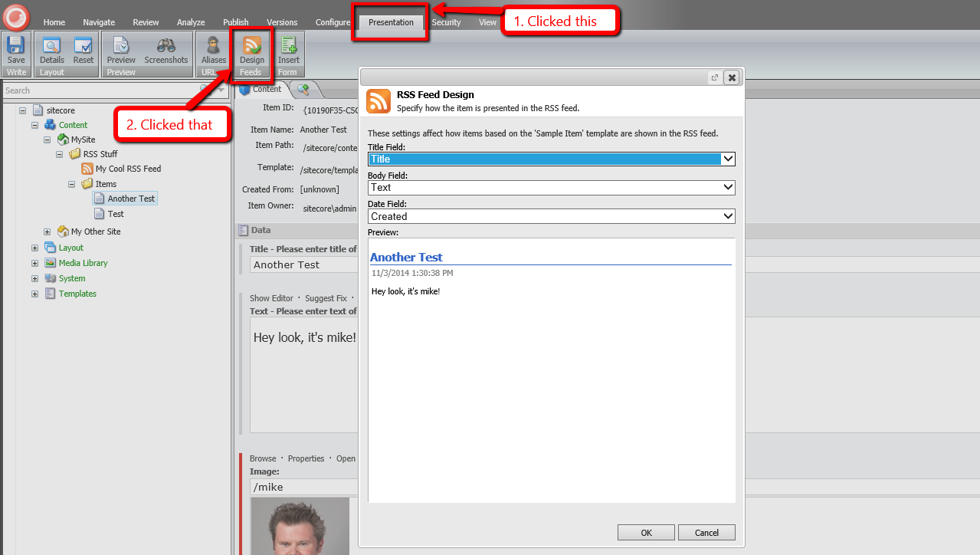Click OK in RSS Feed Design
Screen dimensions: 980x555
(646, 533)
